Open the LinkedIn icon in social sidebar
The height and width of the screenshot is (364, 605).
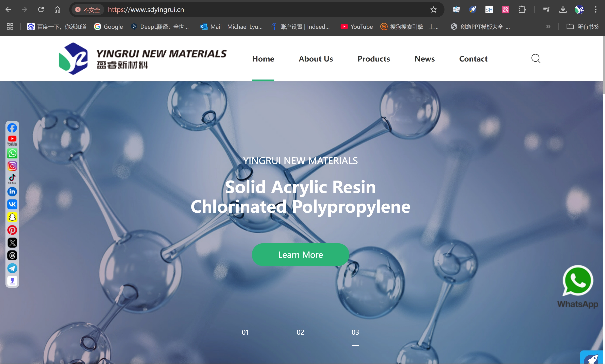point(12,192)
